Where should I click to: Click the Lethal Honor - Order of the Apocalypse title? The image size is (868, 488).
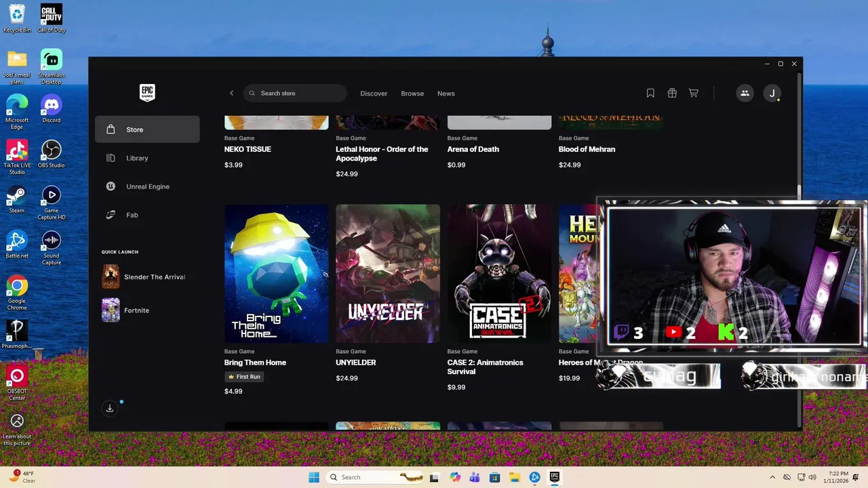point(382,154)
